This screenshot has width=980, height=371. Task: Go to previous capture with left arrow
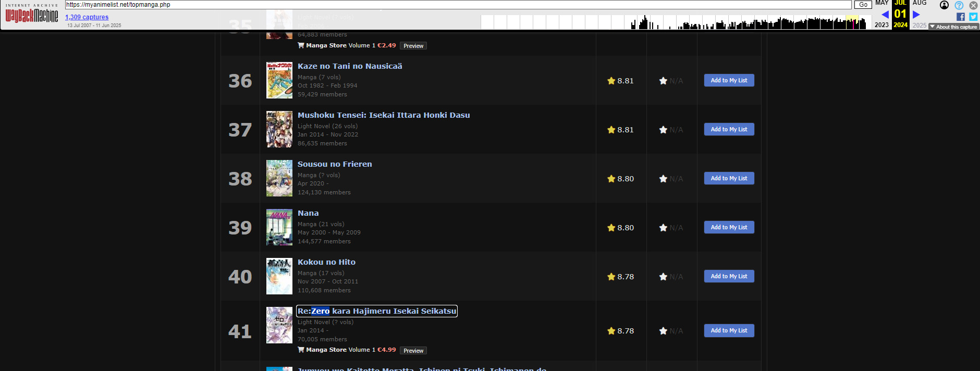[x=885, y=15]
